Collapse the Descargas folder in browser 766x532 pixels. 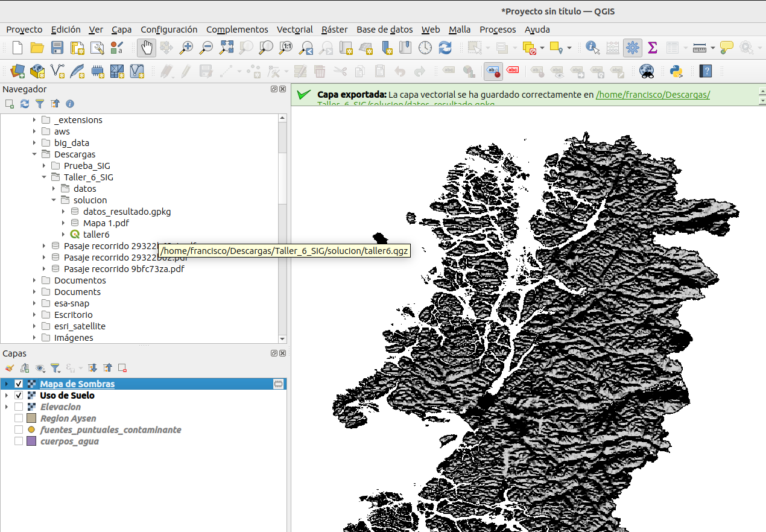[x=34, y=154]
